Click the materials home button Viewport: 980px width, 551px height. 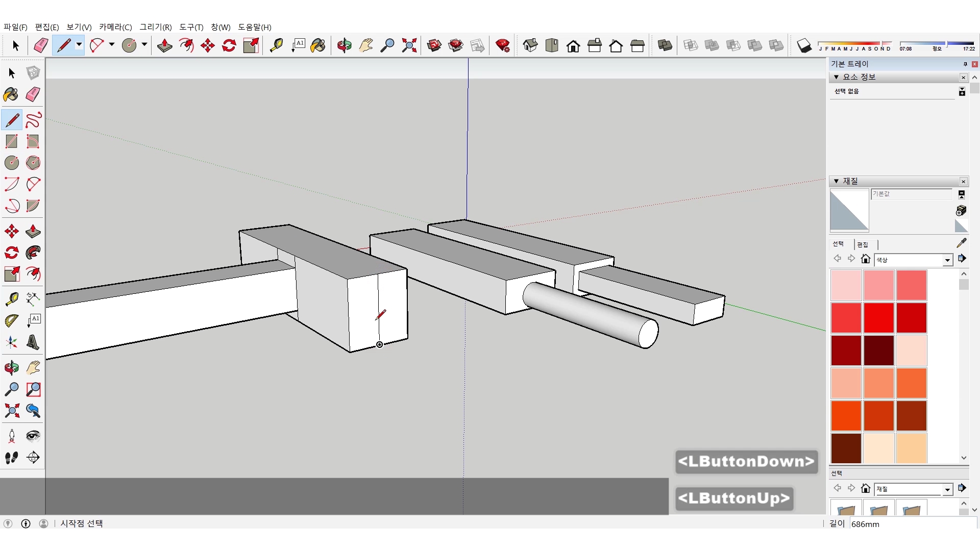865,259
